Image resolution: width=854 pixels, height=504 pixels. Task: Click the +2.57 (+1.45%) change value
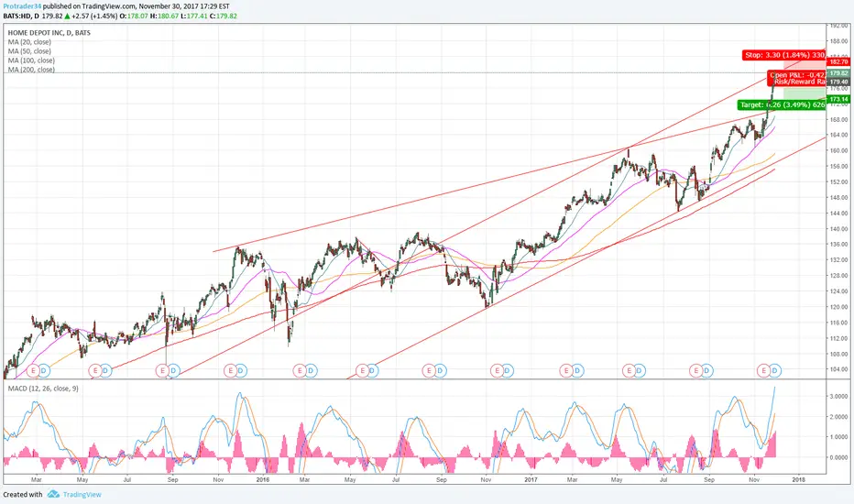pyautogui.click(x=94, y=16)
